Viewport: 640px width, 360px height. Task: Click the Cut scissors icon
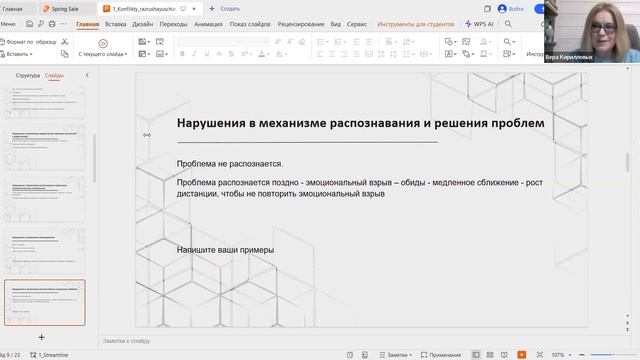coord(65,42)
